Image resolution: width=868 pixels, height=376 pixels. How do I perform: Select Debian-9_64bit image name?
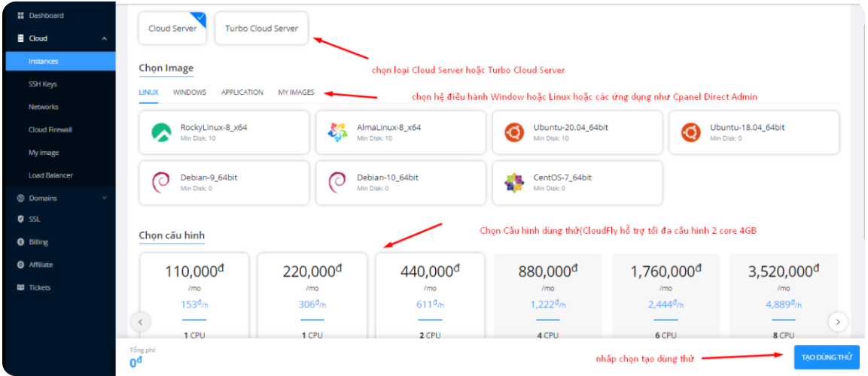point(209,177)
